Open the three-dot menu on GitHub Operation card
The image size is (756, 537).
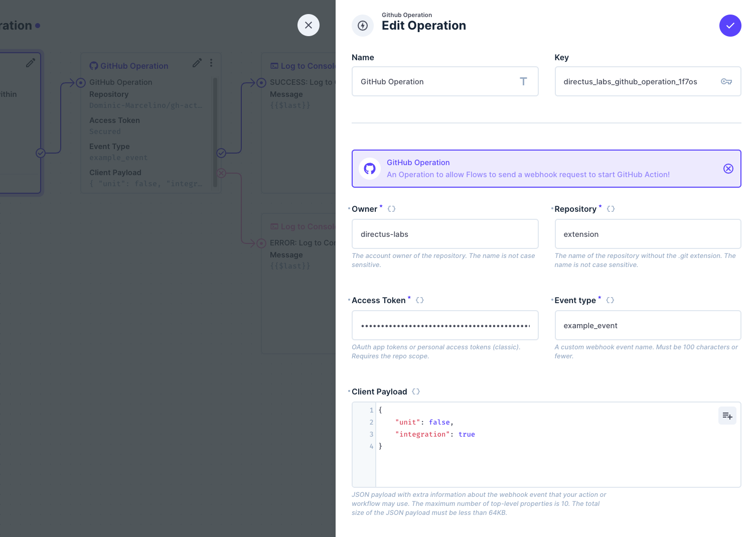point(211,63)
